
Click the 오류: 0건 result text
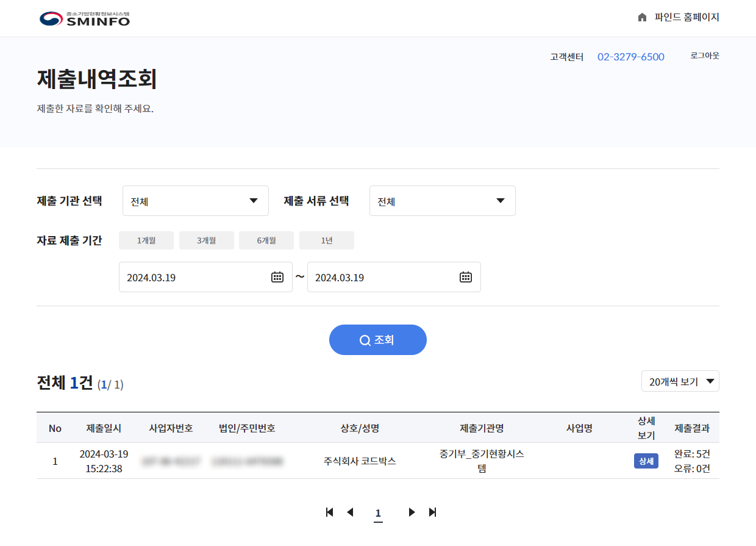pyautogui.click(x=692, y=469)
